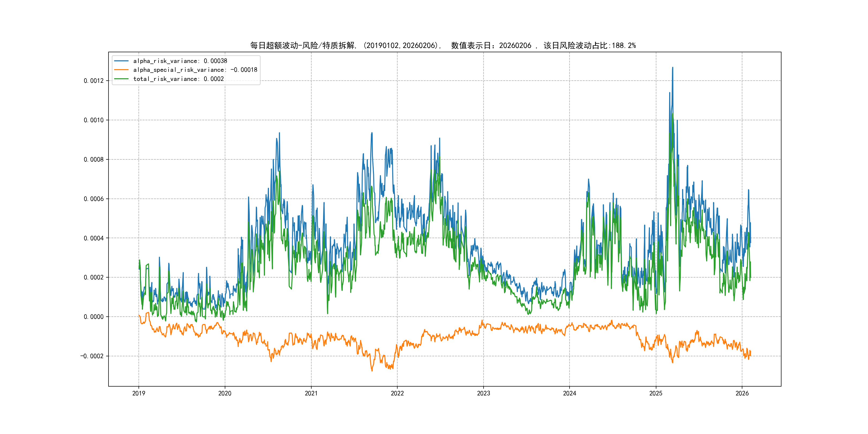Click the 0.0012 y-axis tick label
Screen dimensions: 868x434
94,81
